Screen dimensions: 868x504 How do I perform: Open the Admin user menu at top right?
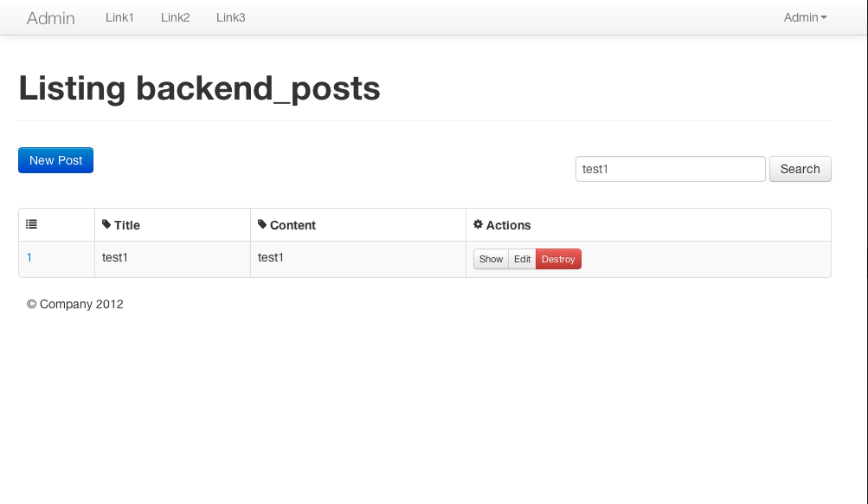[806, 17]
